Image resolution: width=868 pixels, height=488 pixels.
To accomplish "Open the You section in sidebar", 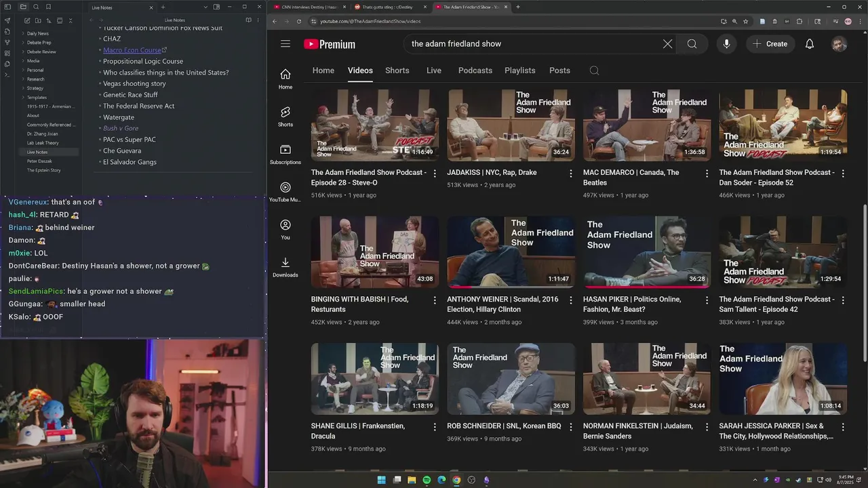I will tap(285, 229).
